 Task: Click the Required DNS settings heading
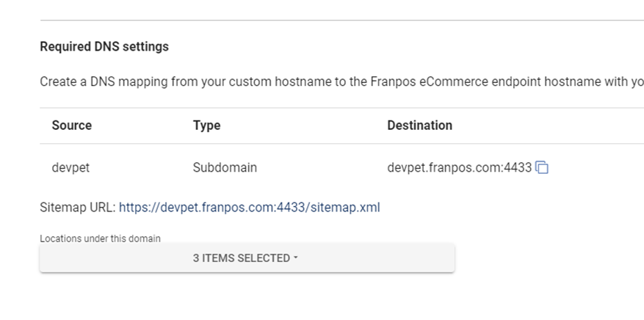click(104, 47)
